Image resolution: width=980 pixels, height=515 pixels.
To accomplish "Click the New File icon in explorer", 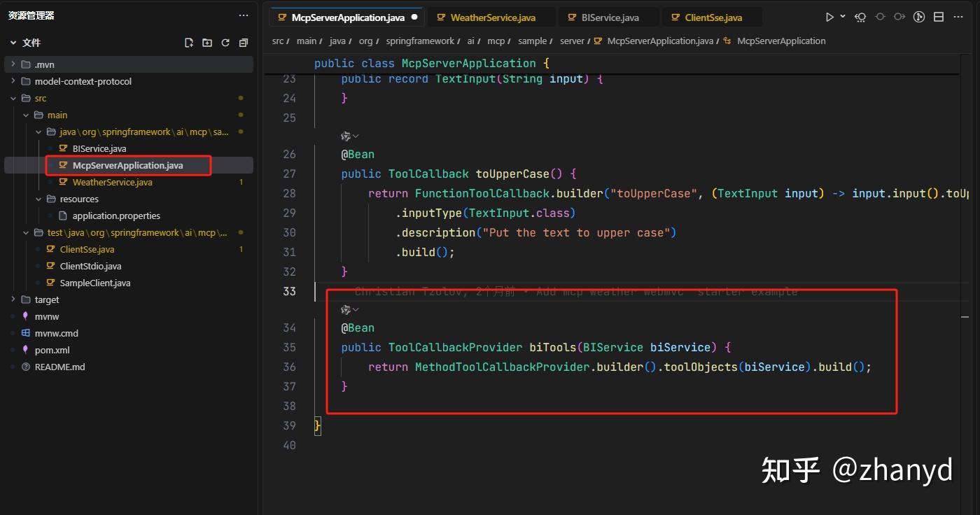I will point(189,43).
